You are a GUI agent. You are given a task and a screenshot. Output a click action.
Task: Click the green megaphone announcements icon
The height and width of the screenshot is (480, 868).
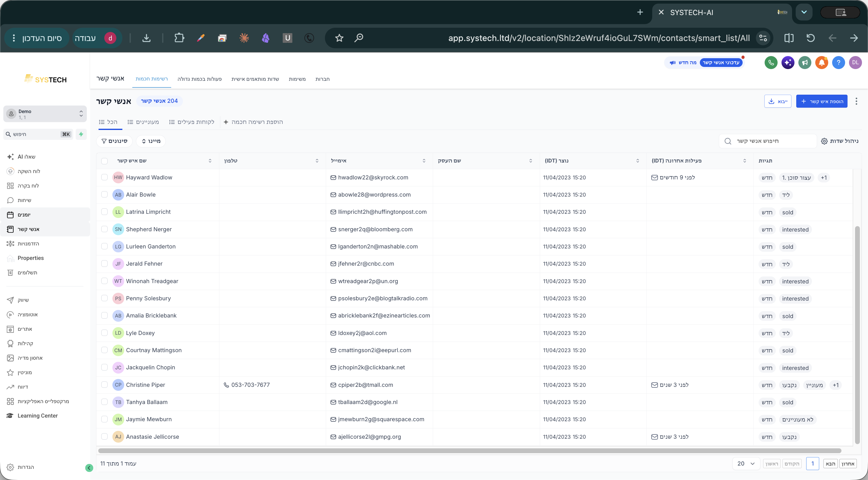[805, 62]
